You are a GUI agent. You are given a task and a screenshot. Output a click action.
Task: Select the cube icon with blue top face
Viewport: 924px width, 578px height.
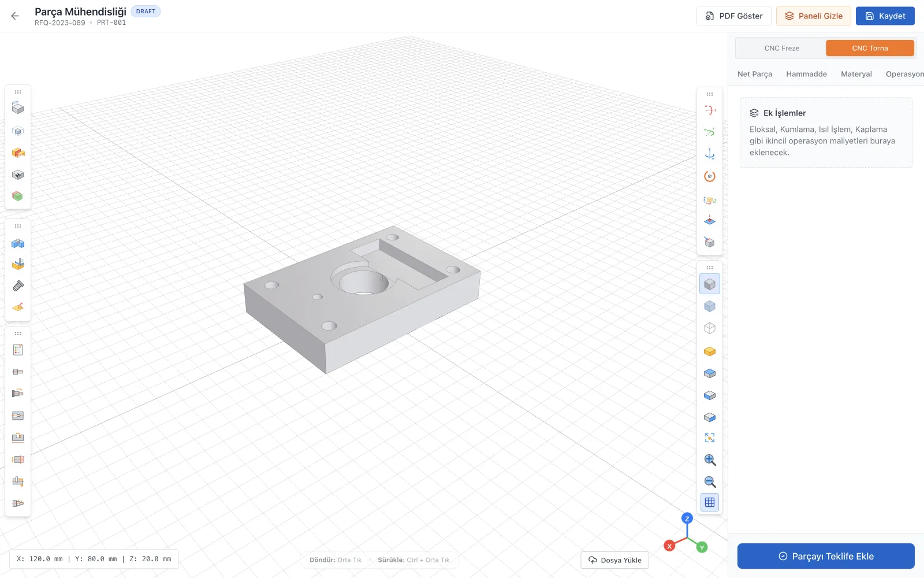click(x=710, y=373)
